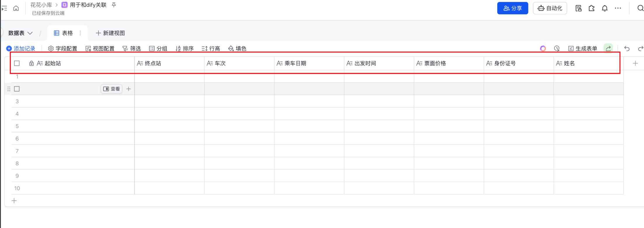
Task: Open the 行高 row height menu
Action: 211,48
